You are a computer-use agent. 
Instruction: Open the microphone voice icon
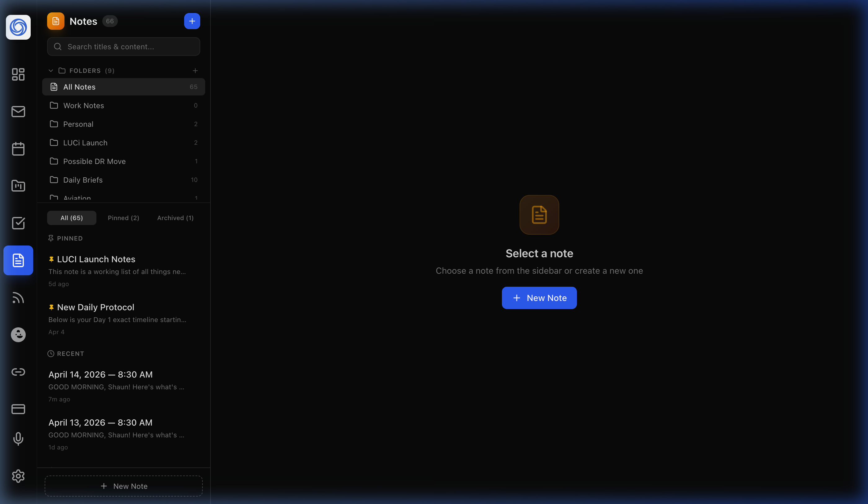[x=18, y=439]
